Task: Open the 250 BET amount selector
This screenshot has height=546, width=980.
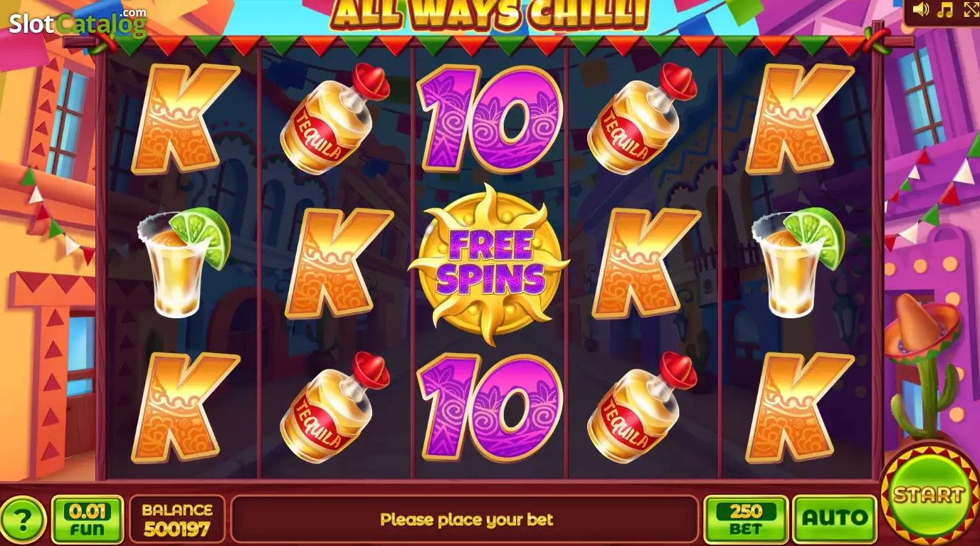Action: [x=746, y=520]
